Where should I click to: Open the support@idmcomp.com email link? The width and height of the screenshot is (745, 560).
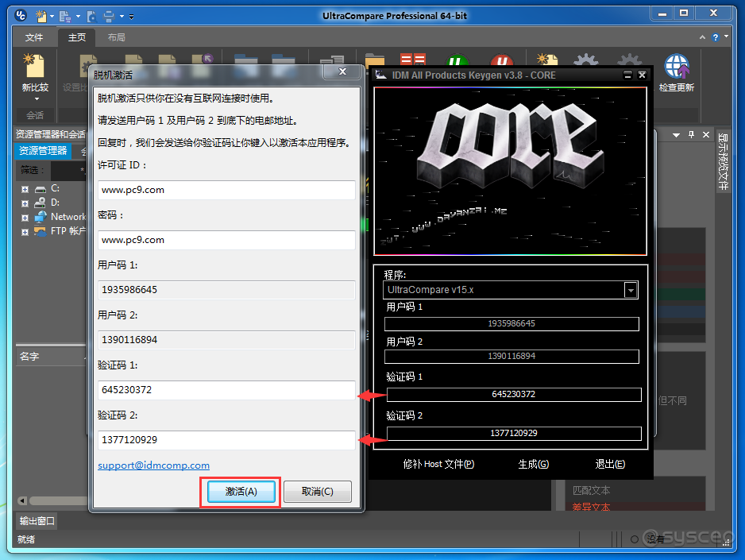tap(153, 465)
